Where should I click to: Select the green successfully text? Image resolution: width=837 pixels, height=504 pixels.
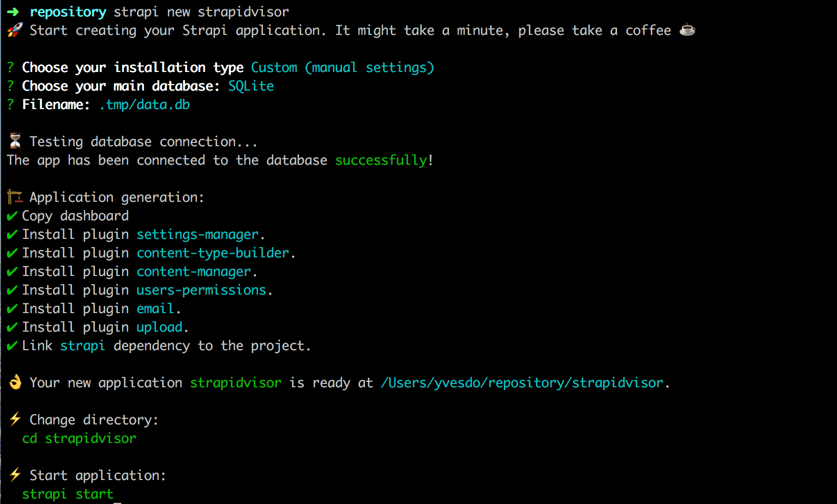pyautogui.click(x=380, y=160)
